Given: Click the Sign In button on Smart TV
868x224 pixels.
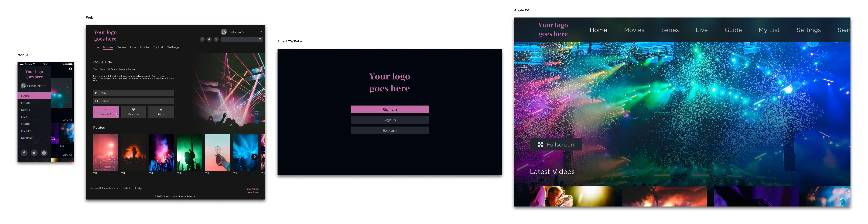Looking at the screenshot, I should pyautogui.click(x=389, y=120).
